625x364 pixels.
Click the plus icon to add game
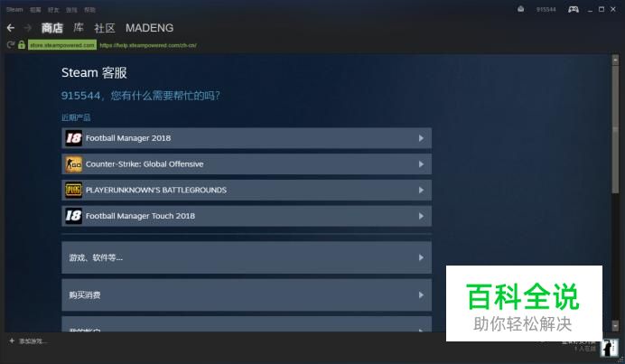[x=12, y=341]
